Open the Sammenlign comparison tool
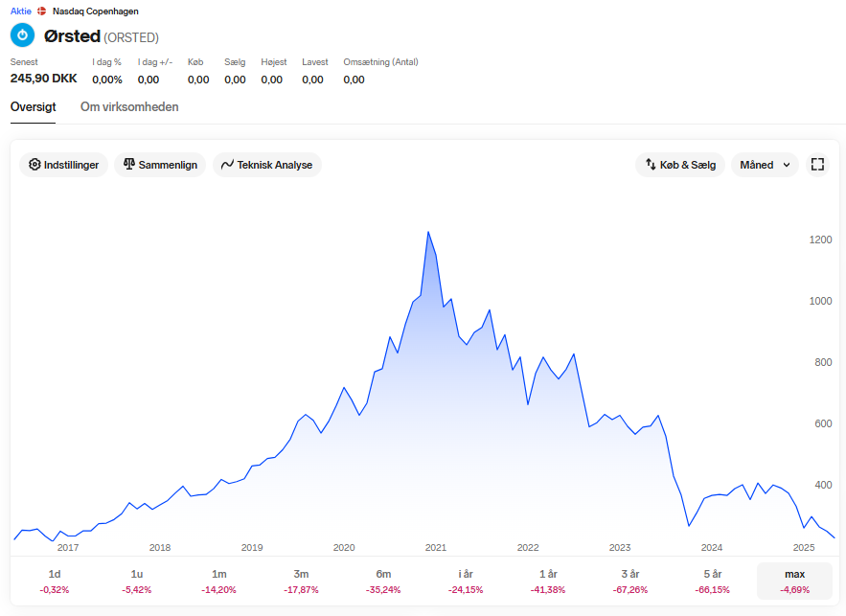The image size is (846, 616). (160, 165)
